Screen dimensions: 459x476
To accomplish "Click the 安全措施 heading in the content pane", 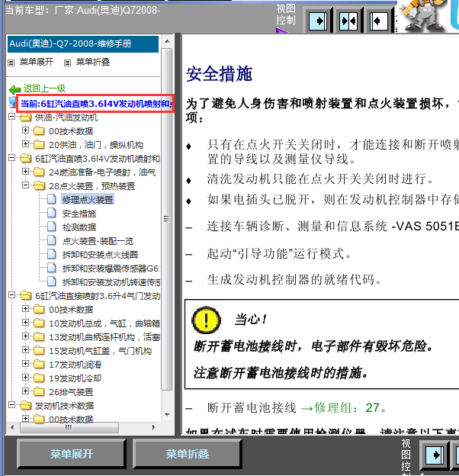I will click(x=219, y=74).
